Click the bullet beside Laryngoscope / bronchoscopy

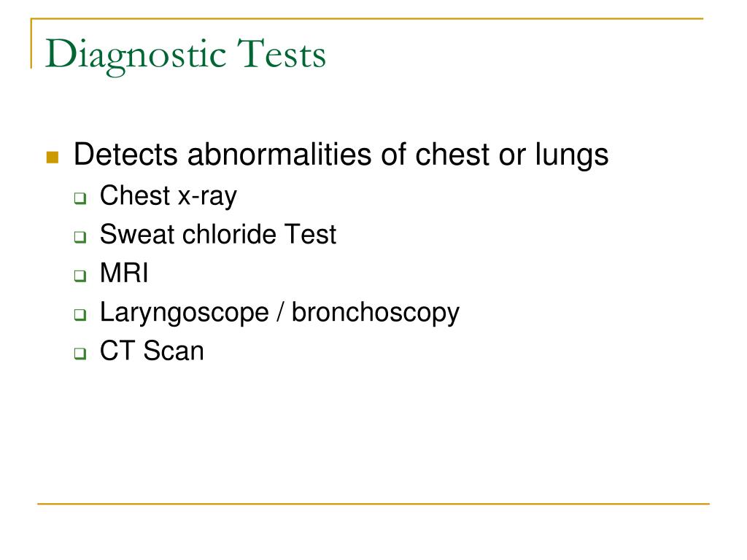click(80, 315)
